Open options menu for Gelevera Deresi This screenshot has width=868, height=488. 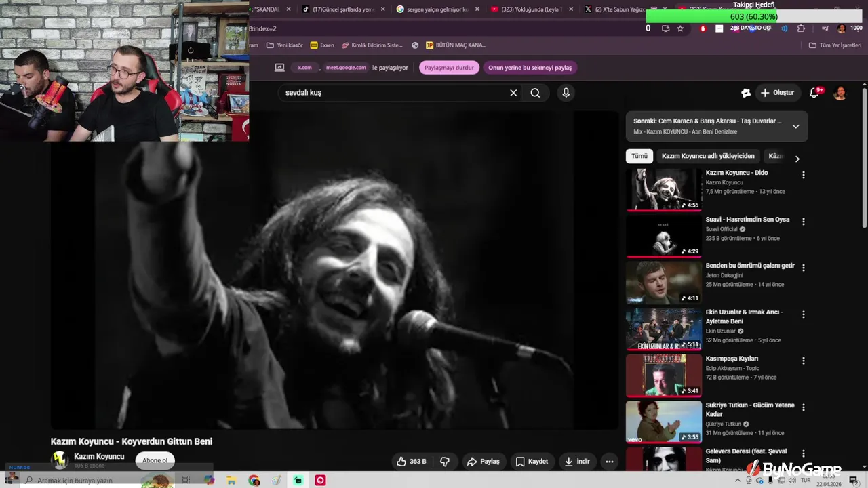coord(804,453)
